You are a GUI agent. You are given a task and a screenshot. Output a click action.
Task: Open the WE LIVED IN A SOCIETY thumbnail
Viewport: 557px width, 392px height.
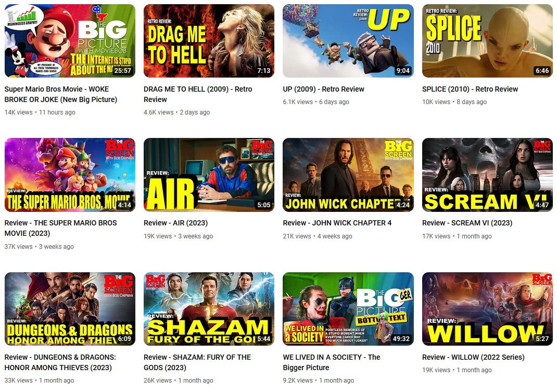point(348,309)
